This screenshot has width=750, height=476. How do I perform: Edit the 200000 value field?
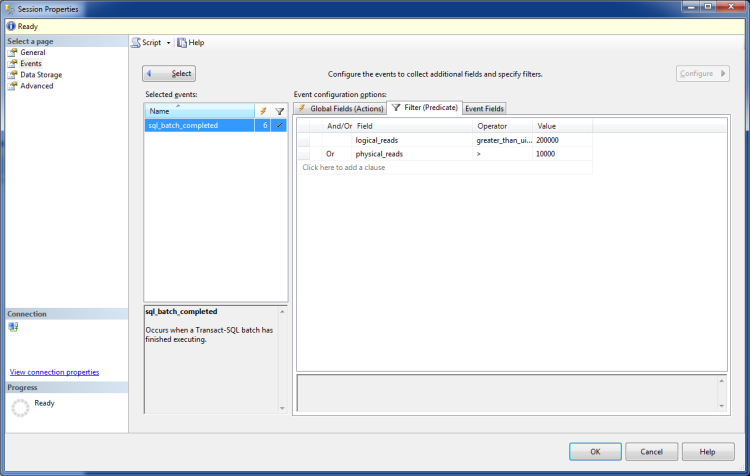[x=562, y=140]
